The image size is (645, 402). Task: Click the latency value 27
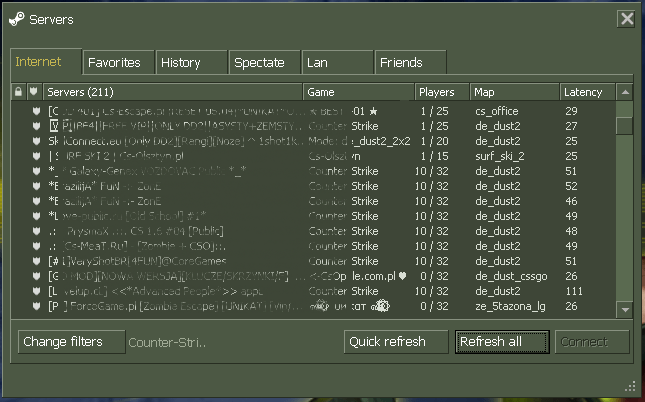[x=571, y=126]
